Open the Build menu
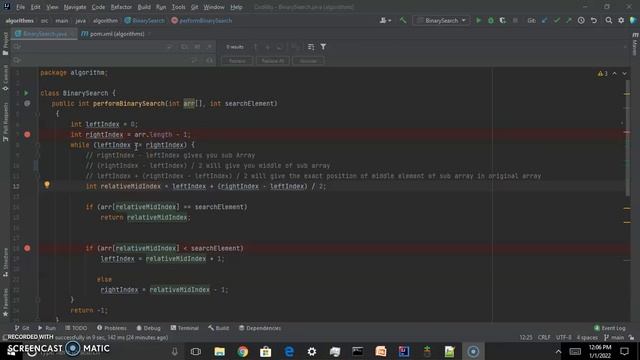This screenshot has height=360, width=640. (x=144, y=7)
